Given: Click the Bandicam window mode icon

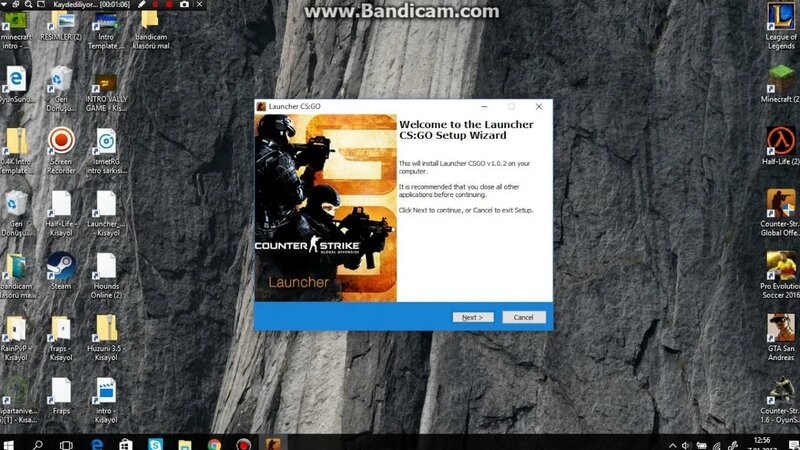Looking at the screenshot, I should [x=16, y=4].
